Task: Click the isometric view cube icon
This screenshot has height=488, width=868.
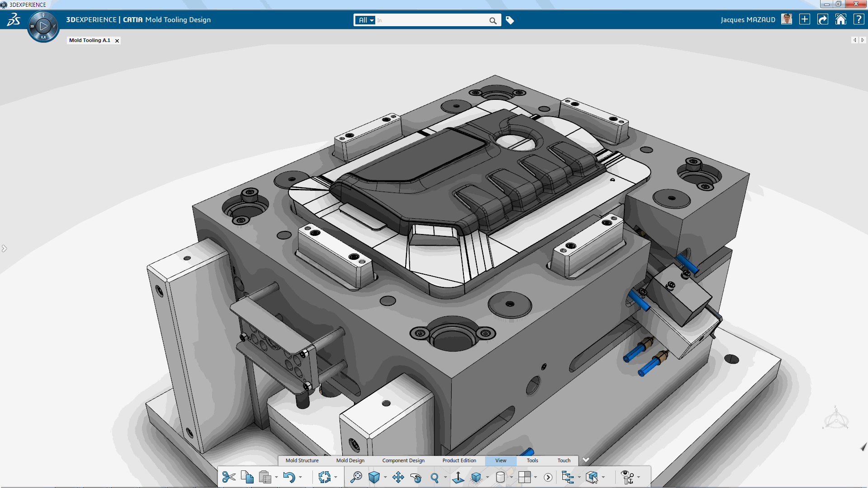Action: click(x=374, y=477)
